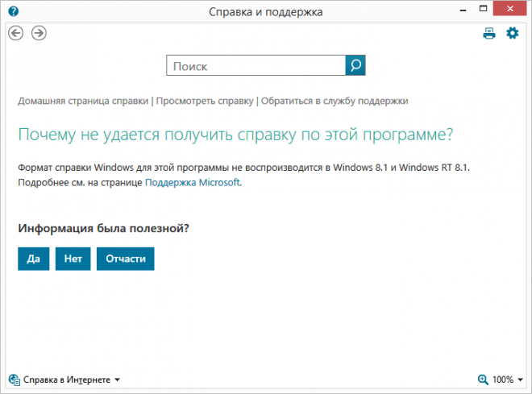The height and width of the screenshot is (394, 532).
Task: Click the help question mark icon in title bar
Action: pos(13,11)
